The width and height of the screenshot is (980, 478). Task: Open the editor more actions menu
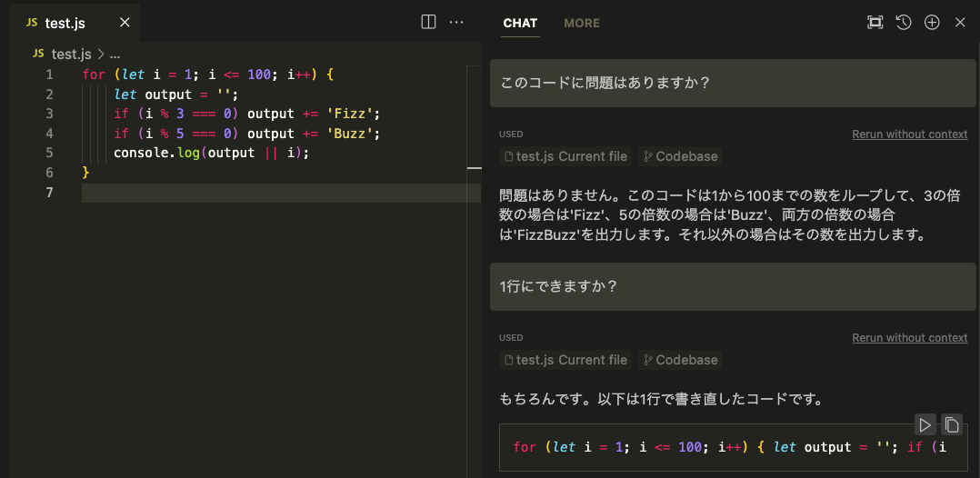pyautogui.click(x=456, y=22)
